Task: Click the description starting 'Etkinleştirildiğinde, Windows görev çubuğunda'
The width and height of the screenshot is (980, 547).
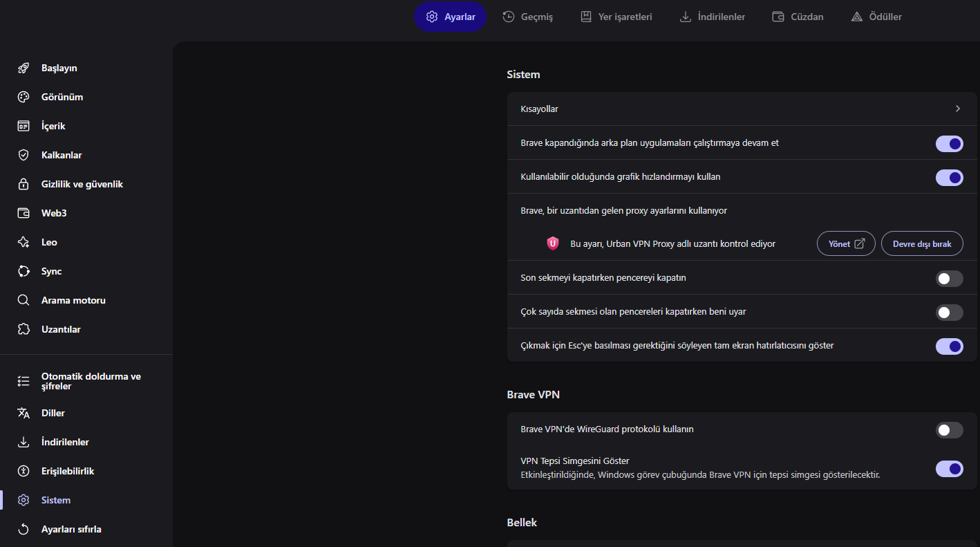Action: point(700,475)
